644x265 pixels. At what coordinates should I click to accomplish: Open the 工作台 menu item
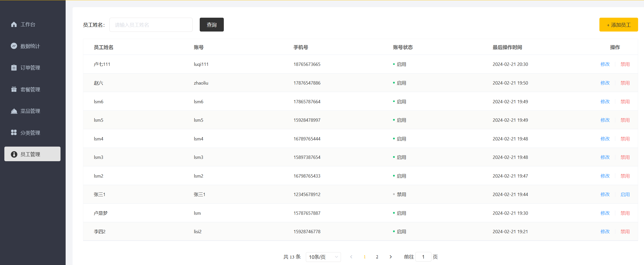[33, 24]
